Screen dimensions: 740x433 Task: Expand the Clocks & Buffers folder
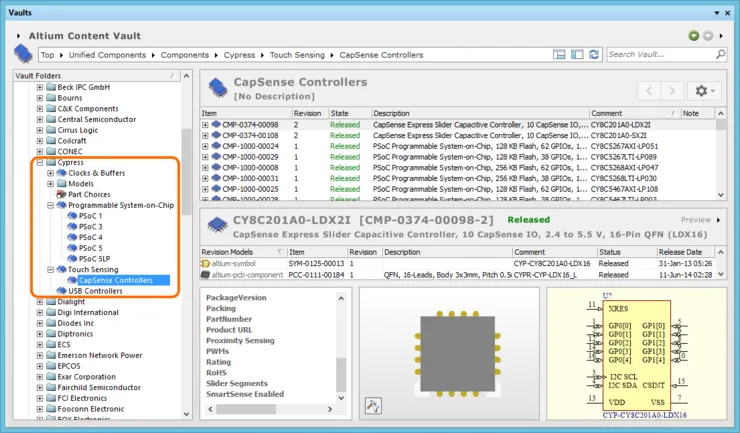(x=50, y=173)
